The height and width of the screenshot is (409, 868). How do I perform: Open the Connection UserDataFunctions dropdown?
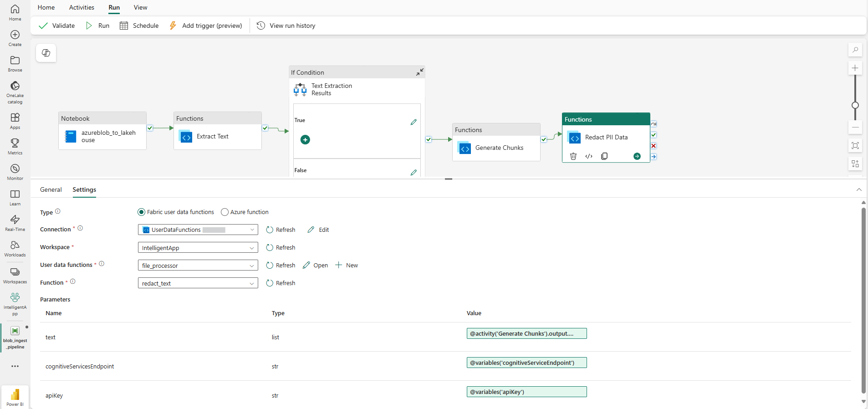tap(198, 230)
